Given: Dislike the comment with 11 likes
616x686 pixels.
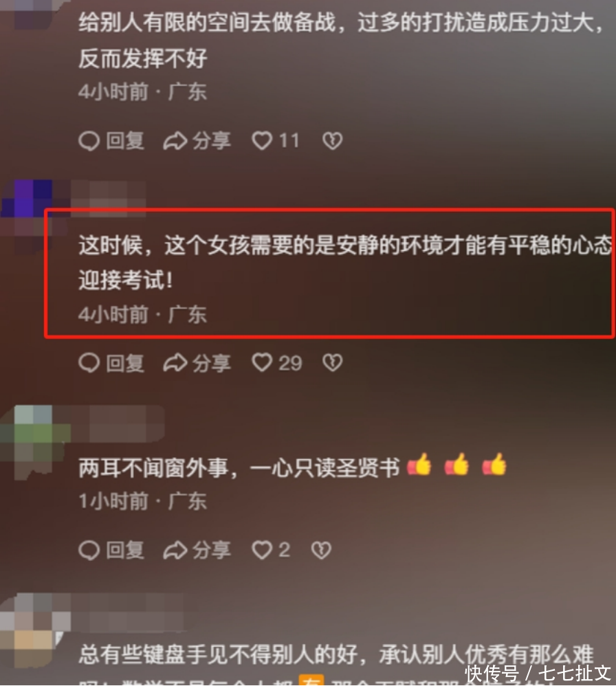Looking at the screenshot, I should pos(333,141).
